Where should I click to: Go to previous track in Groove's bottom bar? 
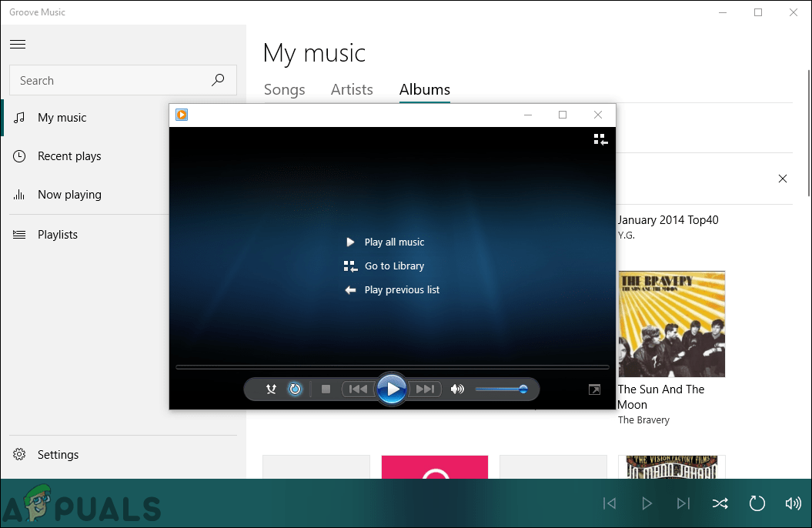coord(609,503)
